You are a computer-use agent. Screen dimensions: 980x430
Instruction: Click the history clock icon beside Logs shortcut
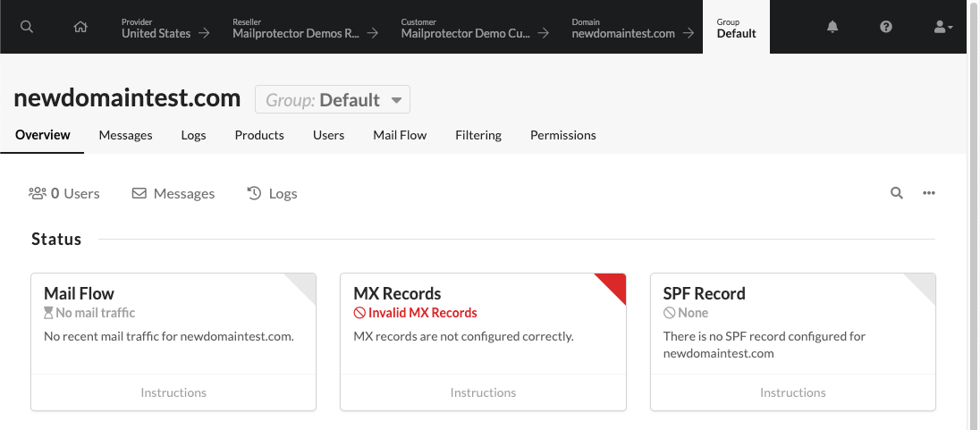(x=254, y=193)
